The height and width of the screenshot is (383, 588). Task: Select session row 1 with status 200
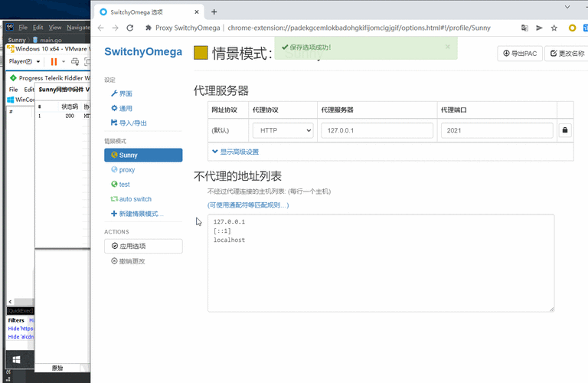[63, 116]
